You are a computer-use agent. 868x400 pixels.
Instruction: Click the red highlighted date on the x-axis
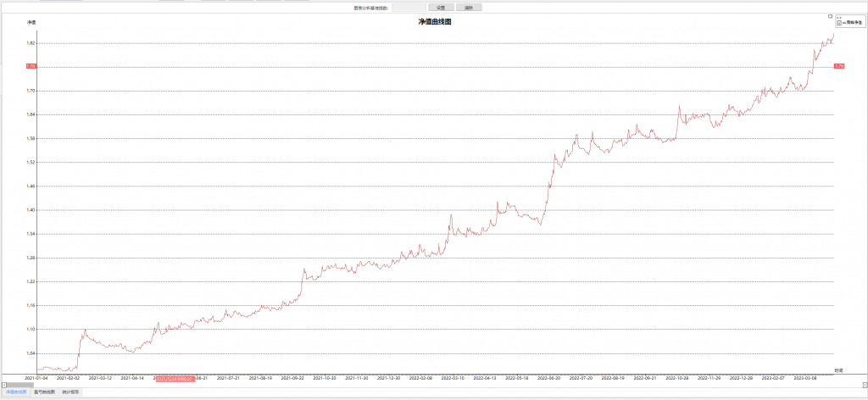click(x=174, y=378)
